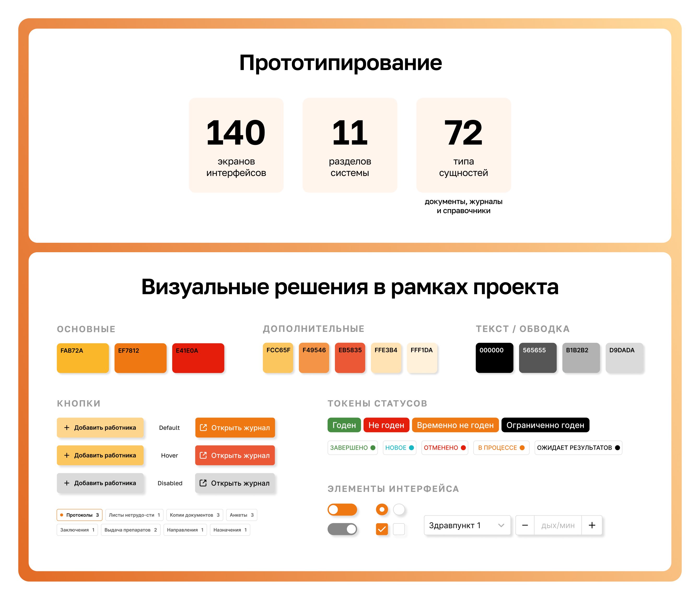Pick the EF7812 orange color swatch
This screenshot has height=600, width=700.
point(140,358)
